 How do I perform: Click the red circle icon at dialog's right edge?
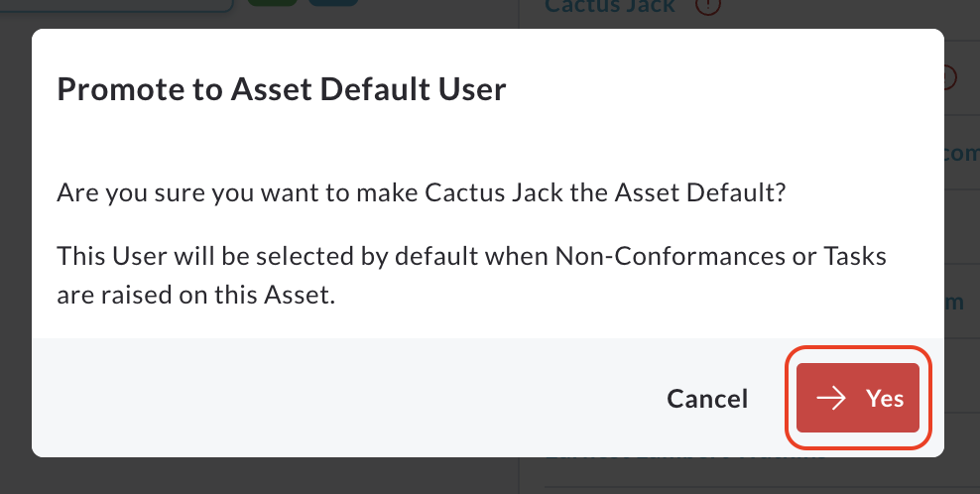pyautogui.click(x=950, y=77)
